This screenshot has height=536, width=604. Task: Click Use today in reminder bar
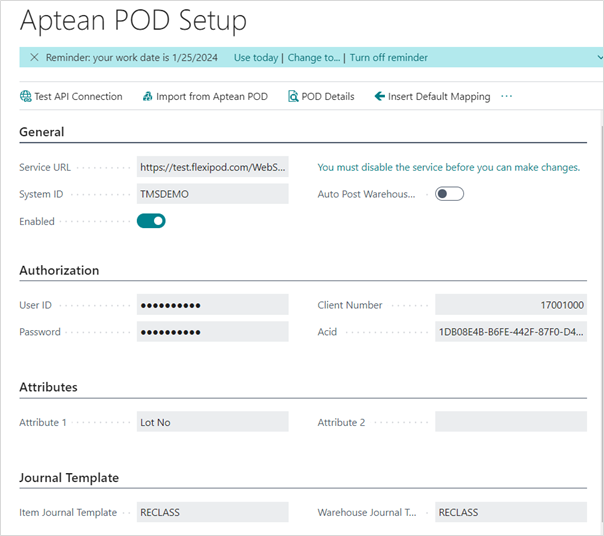(x=255, y=58)
